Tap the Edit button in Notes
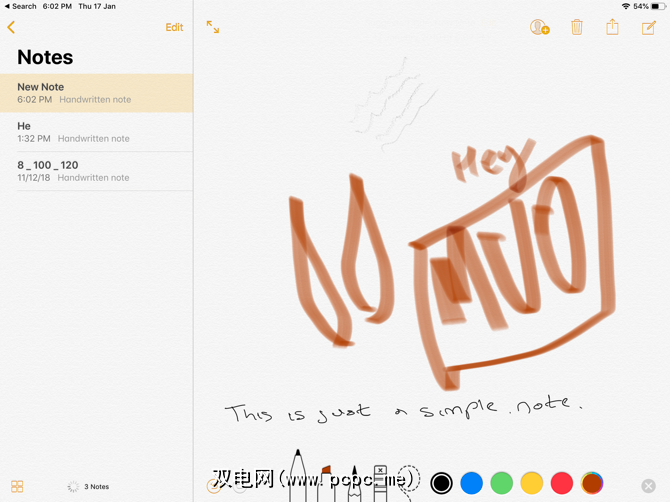This screenshot has height=502, width=670. point(174,27)
